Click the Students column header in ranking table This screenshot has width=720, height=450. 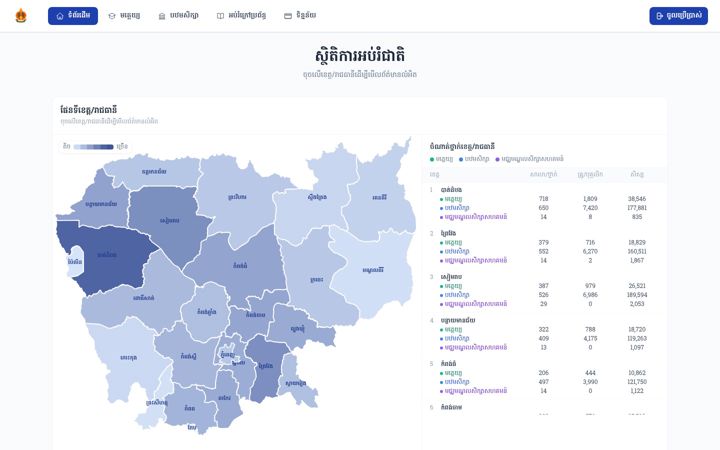pos(637,174)
